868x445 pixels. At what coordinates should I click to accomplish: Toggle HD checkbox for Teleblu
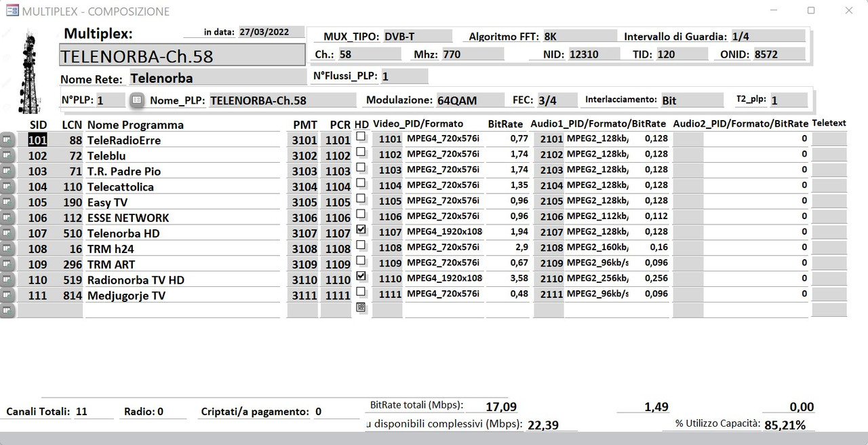pos(361,152)
